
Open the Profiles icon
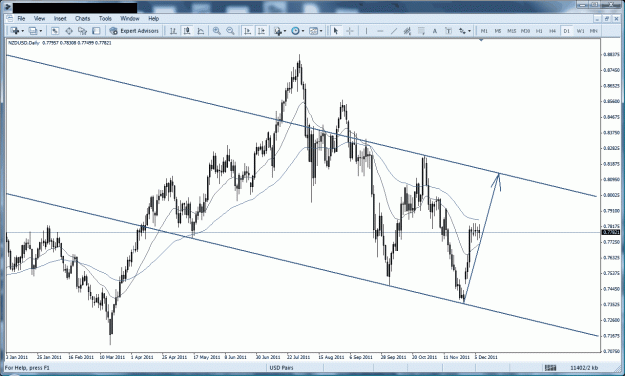(33, 31)
